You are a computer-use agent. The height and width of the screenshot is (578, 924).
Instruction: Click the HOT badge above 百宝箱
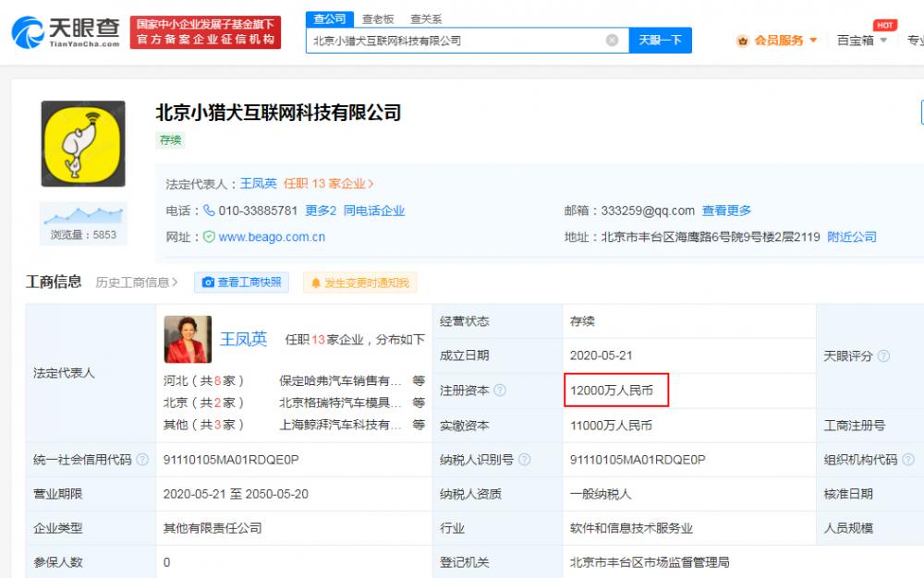885,25
